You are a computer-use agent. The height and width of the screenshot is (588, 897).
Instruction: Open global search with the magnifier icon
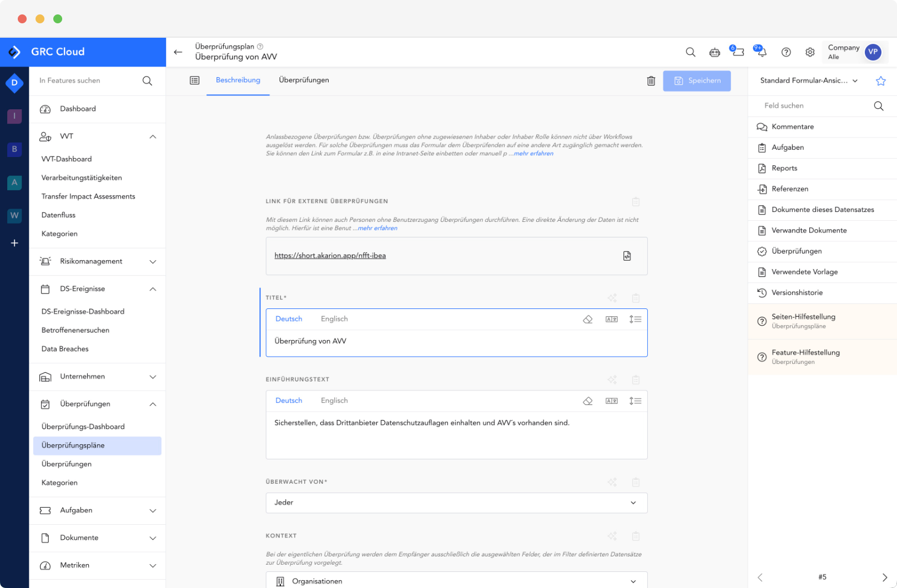(x=690, y=52)
